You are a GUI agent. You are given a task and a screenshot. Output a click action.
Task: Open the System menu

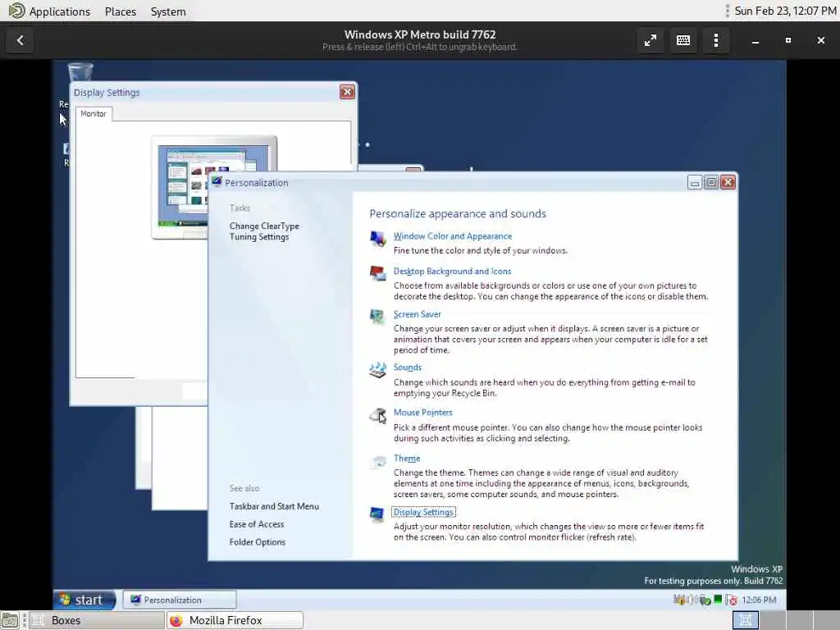coord(168,11)
